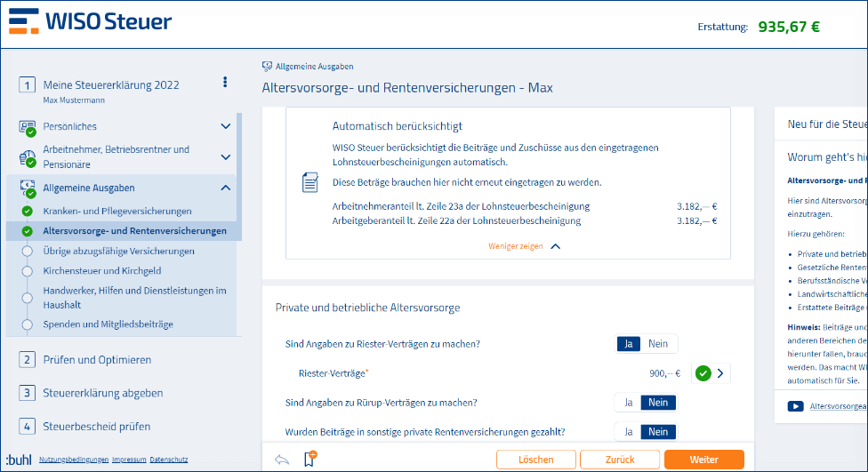The width and height of the screenshot is (868, 472).
Task: Click circle marker for Handwerker, Hilfen und Dienstleistungen
Action: (x=27, y=298)
